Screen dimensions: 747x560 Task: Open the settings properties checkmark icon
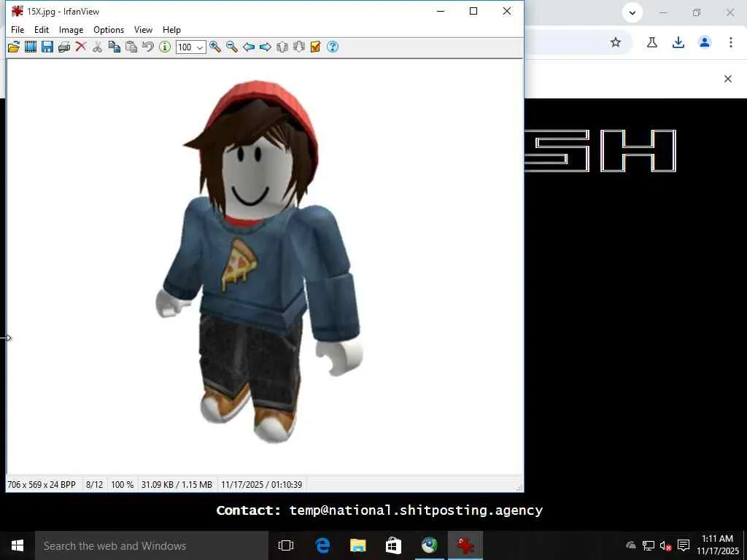coord(315,47)
